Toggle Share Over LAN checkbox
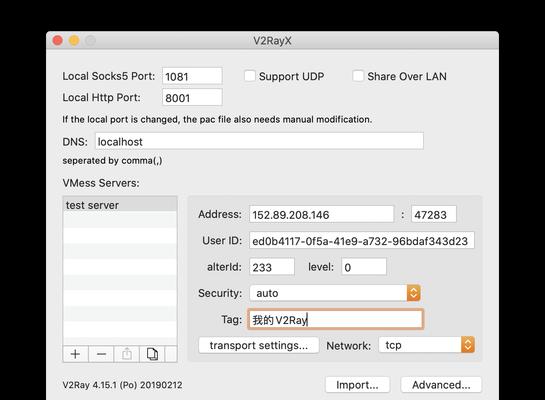The width and height of the screenshot is (545, 400). pyautogui.click(x=358, y=76)
